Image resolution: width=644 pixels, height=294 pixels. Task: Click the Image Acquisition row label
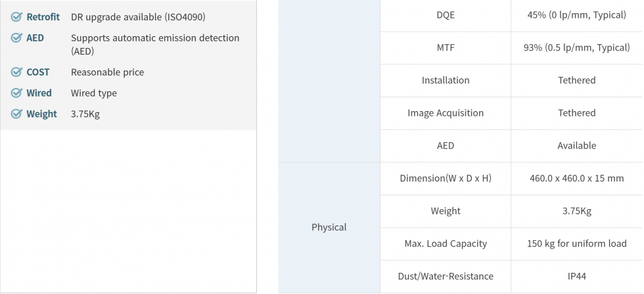pyautogui.click(x=446, y=113)
